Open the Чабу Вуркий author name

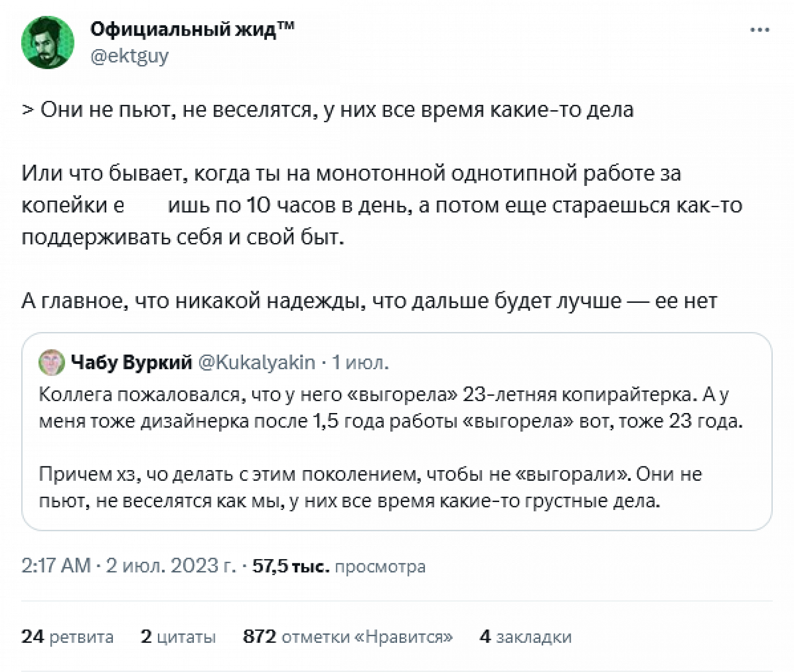tap(131, 362)
